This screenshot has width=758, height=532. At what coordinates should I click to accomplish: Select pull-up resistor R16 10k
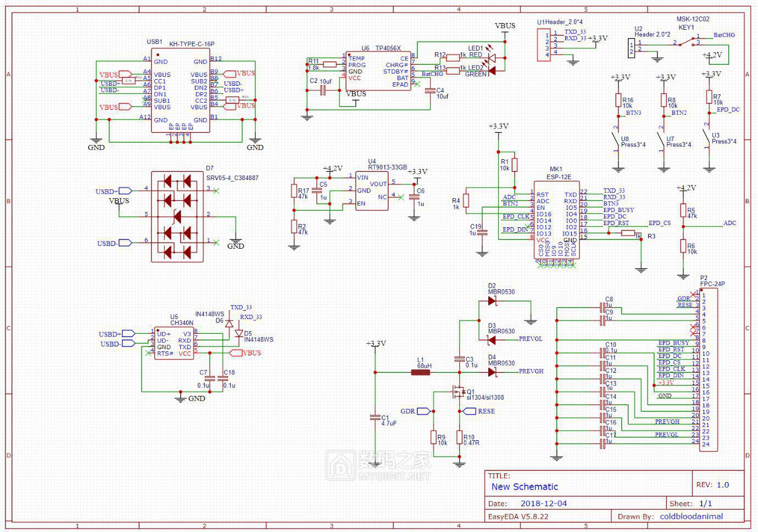pos(618,100)
